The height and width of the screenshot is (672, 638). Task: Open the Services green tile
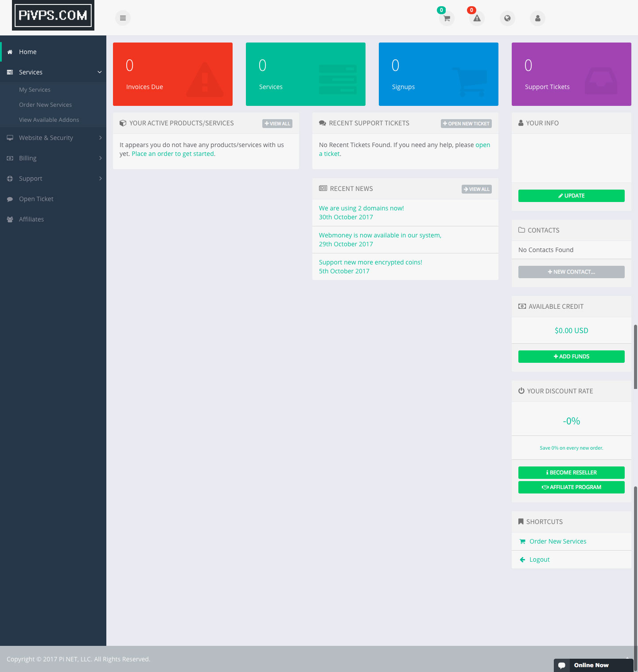point(306,74)
